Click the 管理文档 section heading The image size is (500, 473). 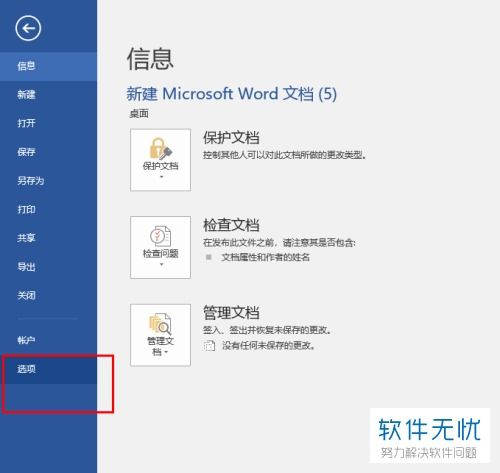tap(231, 312)
